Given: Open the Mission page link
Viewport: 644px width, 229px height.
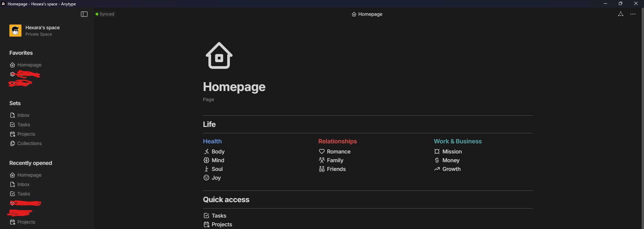Looking at the screenshot, I should point(448,152).
